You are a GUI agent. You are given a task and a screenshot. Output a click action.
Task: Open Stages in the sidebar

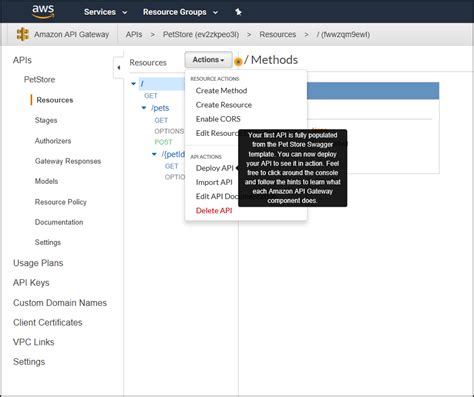tap(46, 120)
